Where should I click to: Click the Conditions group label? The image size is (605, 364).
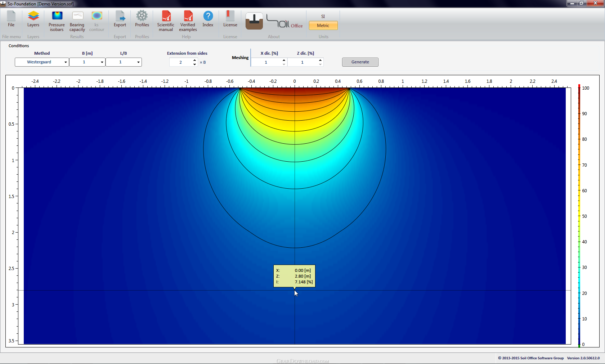(19, 46)
